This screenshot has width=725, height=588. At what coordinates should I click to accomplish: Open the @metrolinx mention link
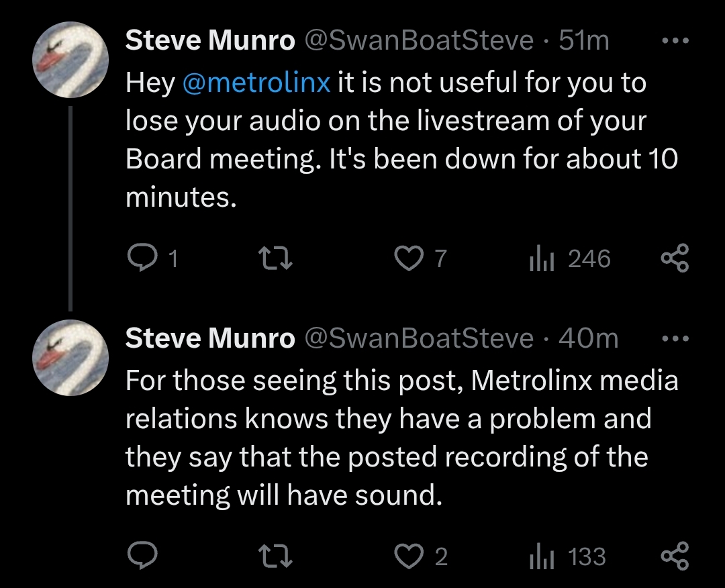(256, 83)
